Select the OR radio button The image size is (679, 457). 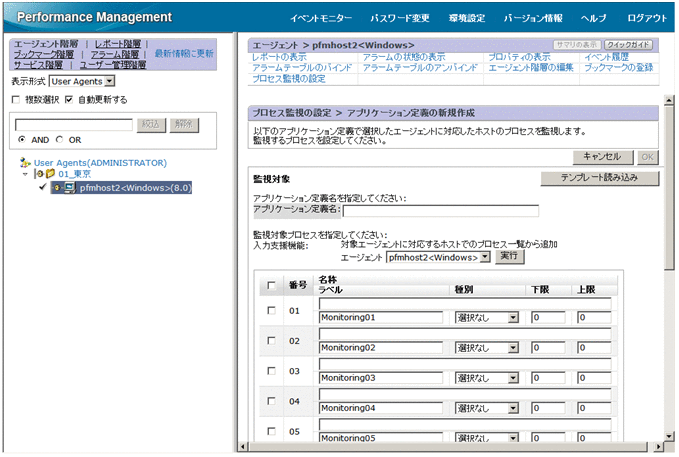point(60,139)
